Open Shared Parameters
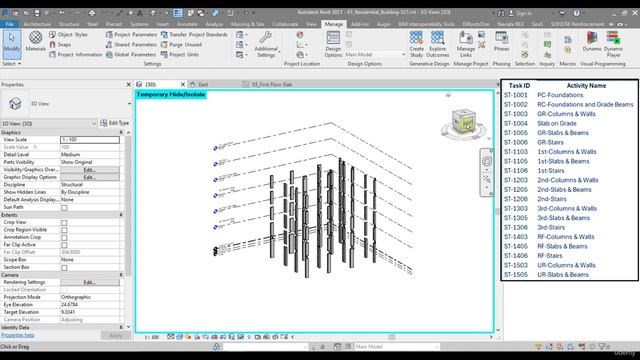 [x=131, y=44]
